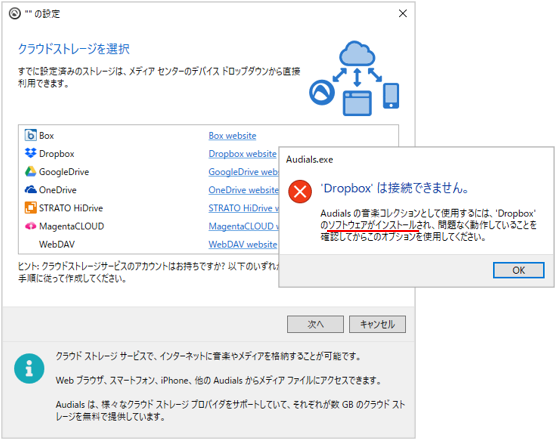The width and height of the screenshot is (557, 440).
Task: Open the MagentaCLOUD website link
Action: click(x=243, y=226)
